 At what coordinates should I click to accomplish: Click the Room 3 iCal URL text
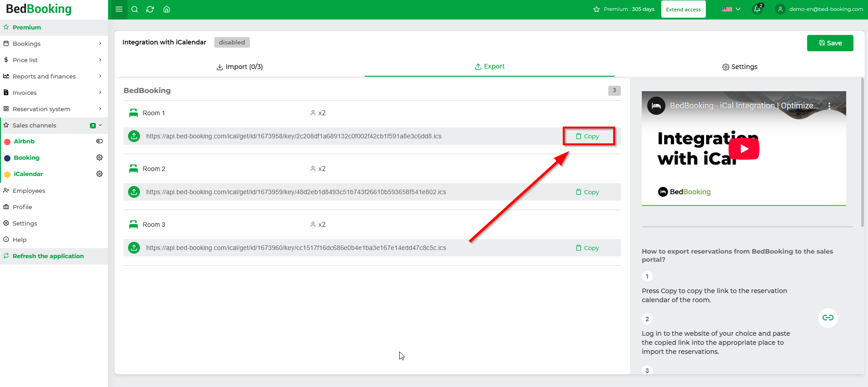(x=296, y=248)
